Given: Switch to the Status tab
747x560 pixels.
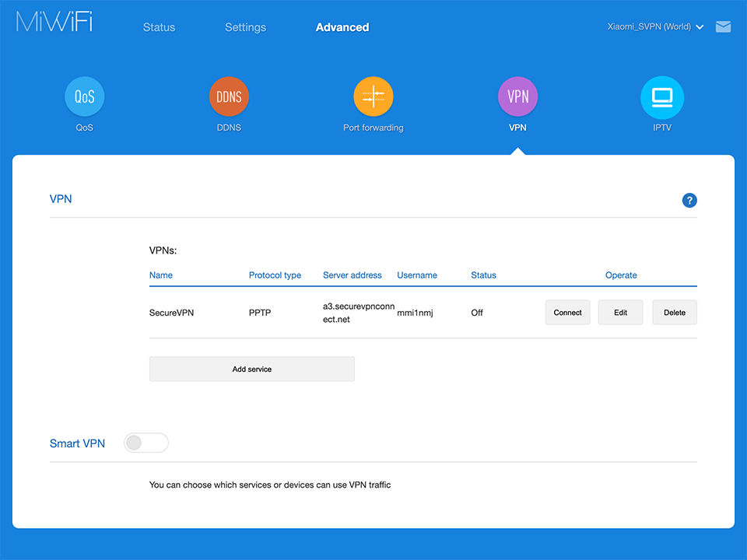Looking at the screenshot, I should coord(159,27).
